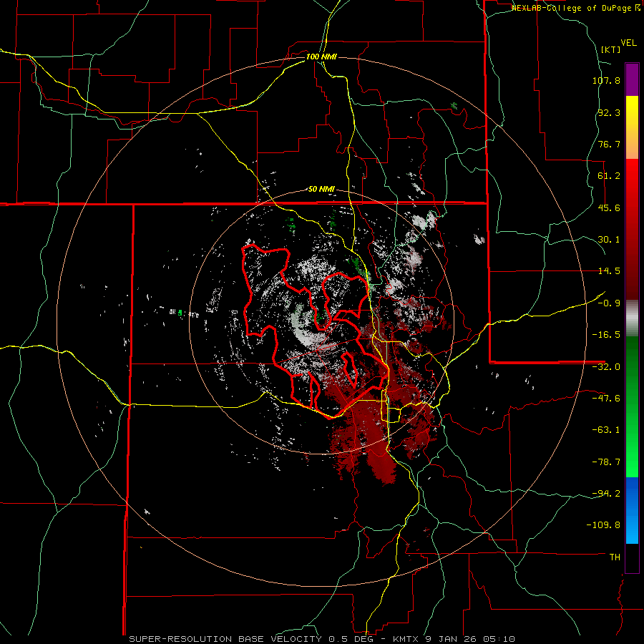Click the blue segment of the velocity color bar
Image resolution: width=644 pixels, height=644 pixels.
(632, 510)
